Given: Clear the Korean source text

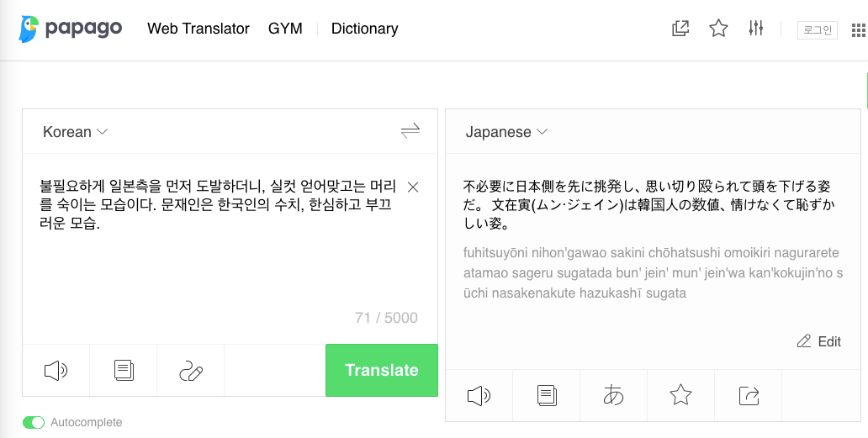Looking at the screenshot, I should pos(413,187).
